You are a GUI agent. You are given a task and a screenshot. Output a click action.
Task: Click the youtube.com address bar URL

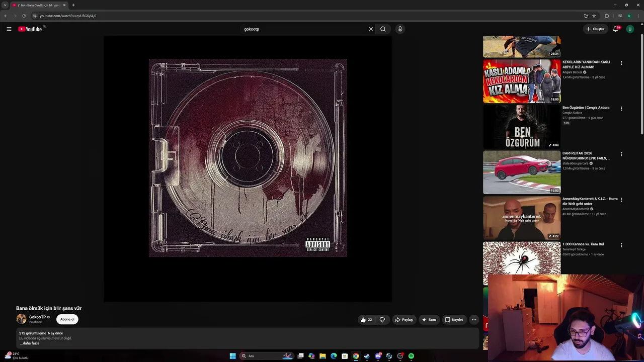click(68, 16)
